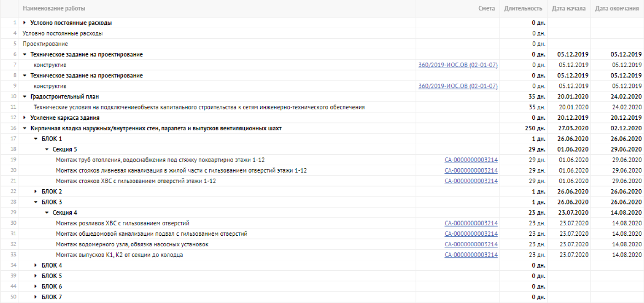This screenshot has width=644, height=303.
Task: Expand Усиление каркаса здания group
Action: point(25,118)
